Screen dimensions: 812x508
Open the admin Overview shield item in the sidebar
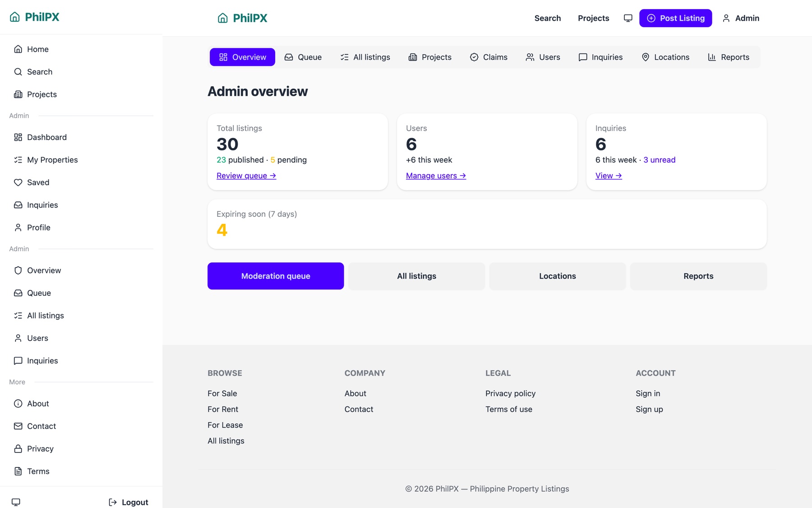tap(81, 270)
